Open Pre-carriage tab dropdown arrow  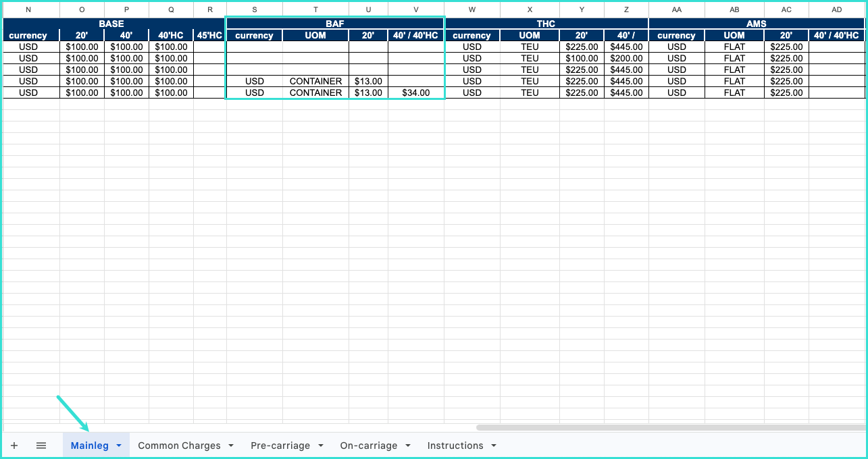coord(321,446)
